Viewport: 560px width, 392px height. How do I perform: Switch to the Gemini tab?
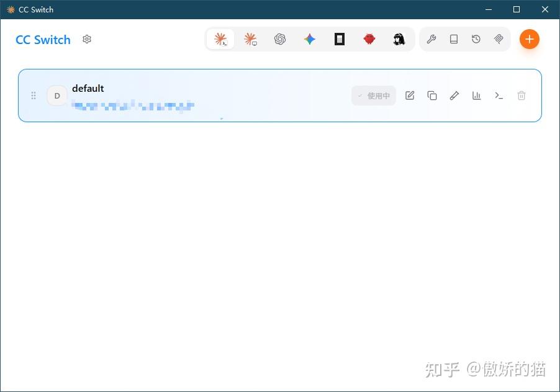pyautogui.click(x=310, y=39)
